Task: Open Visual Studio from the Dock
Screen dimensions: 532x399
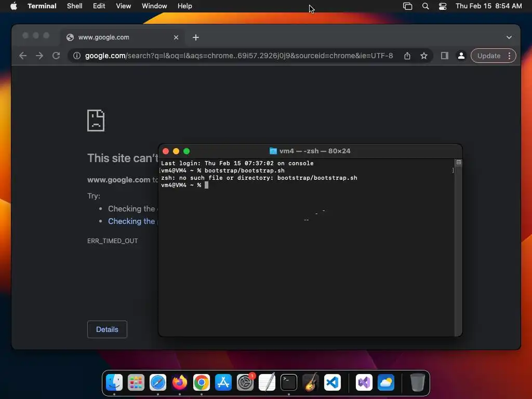Action: (364, 383)
